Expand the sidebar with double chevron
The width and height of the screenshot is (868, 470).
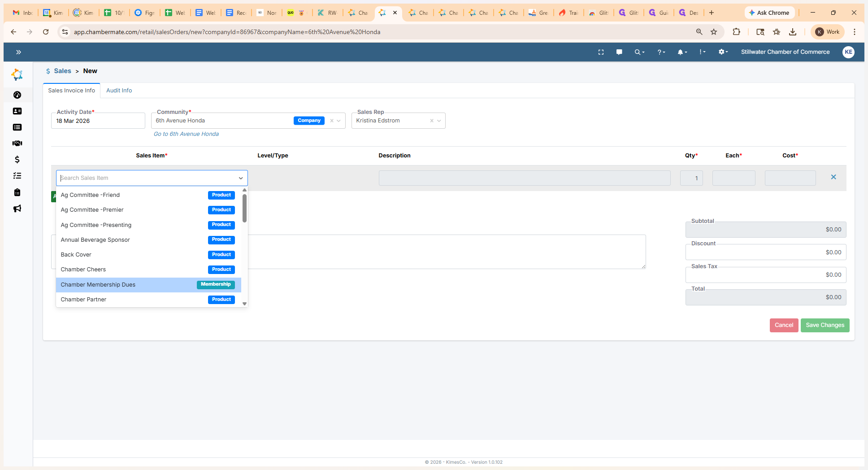coord(18,52)
